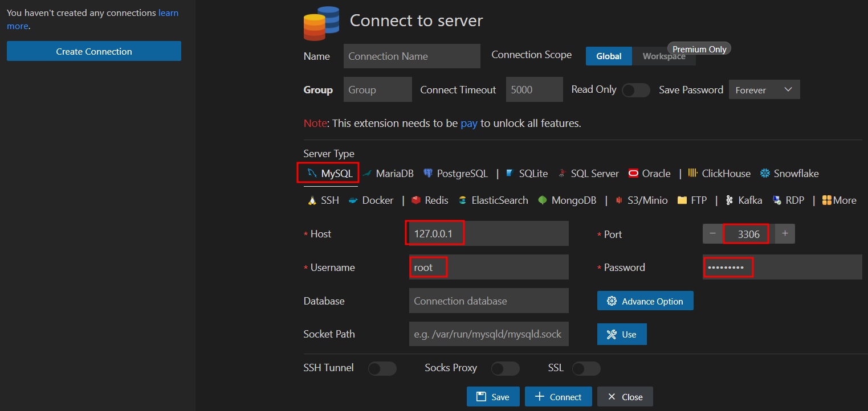868x411 pixels.
Task: Select the ClickHouse server type
Action: [720, 174]
